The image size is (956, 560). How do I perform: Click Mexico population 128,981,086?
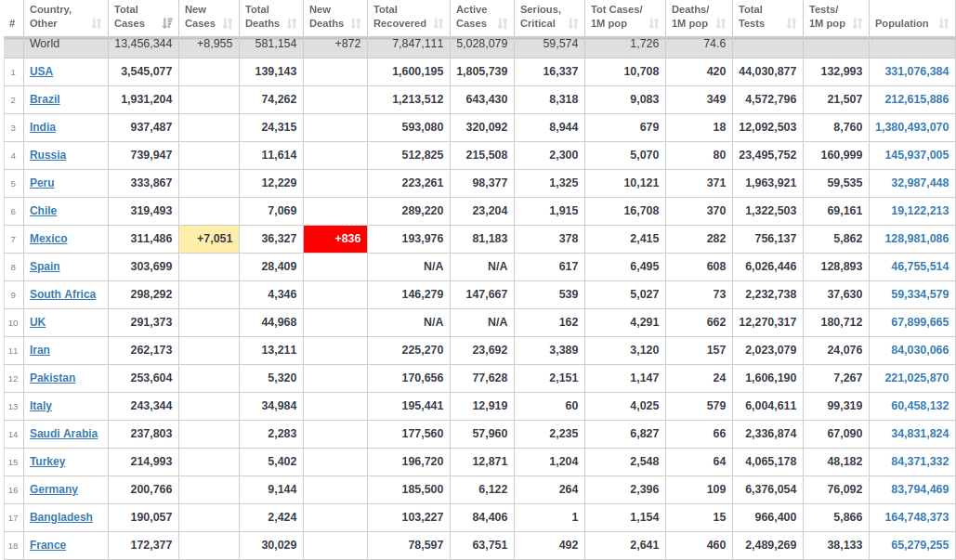(917, 239)
